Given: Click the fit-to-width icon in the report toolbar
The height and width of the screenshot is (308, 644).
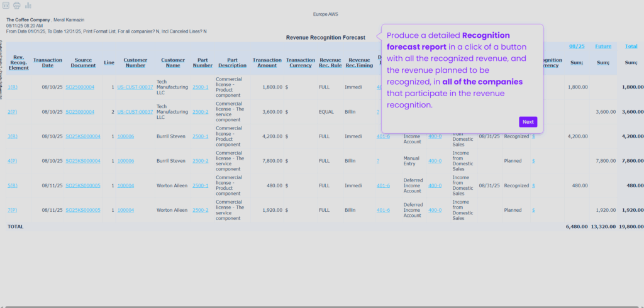Looking at the screenshot, I should click(x=6, y=5).
